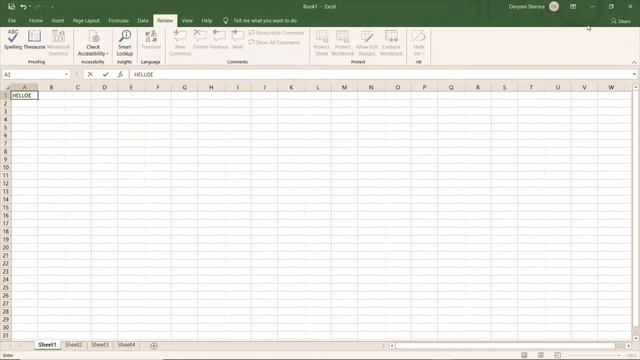Select the Sheet1 tab
Screen dimensions: 640x360
[x=47, y=345]
